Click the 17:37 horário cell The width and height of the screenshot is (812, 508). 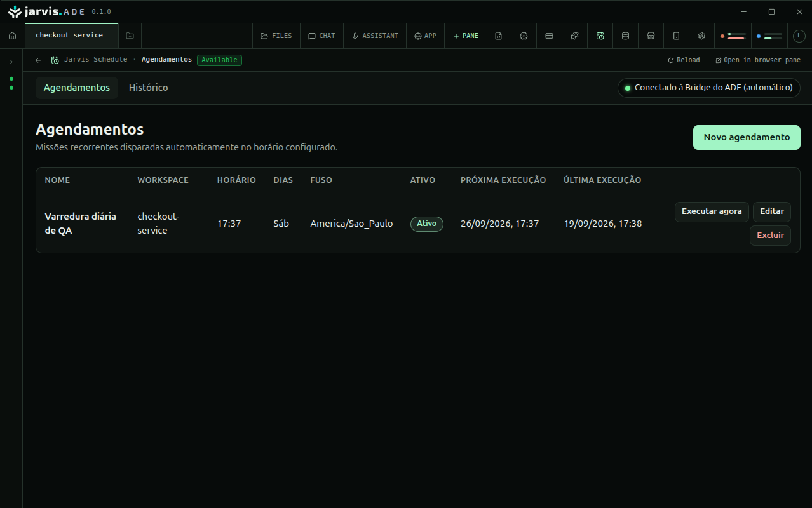(229, 224)
